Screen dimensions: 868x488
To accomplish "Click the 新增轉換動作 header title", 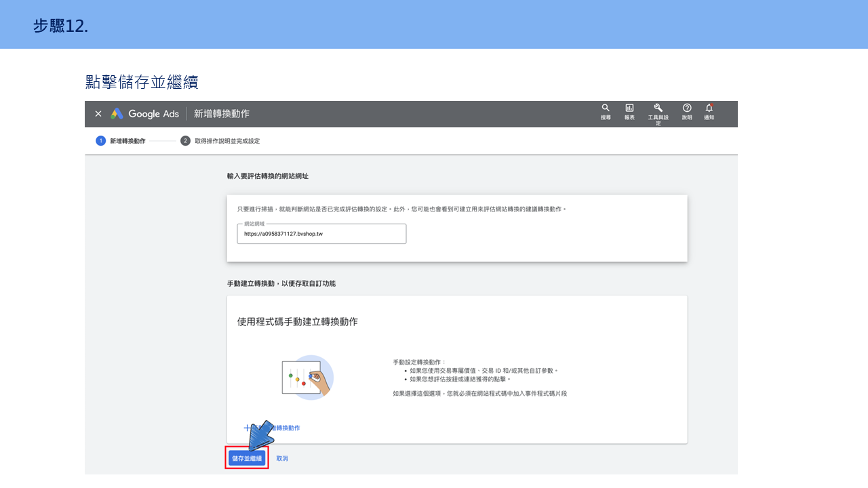I will tap(222, 114).
